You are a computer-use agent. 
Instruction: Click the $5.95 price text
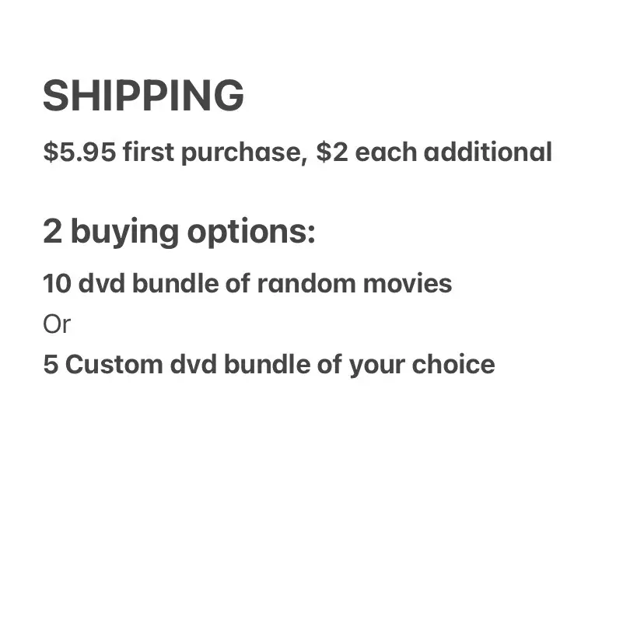tap(79, 152)
